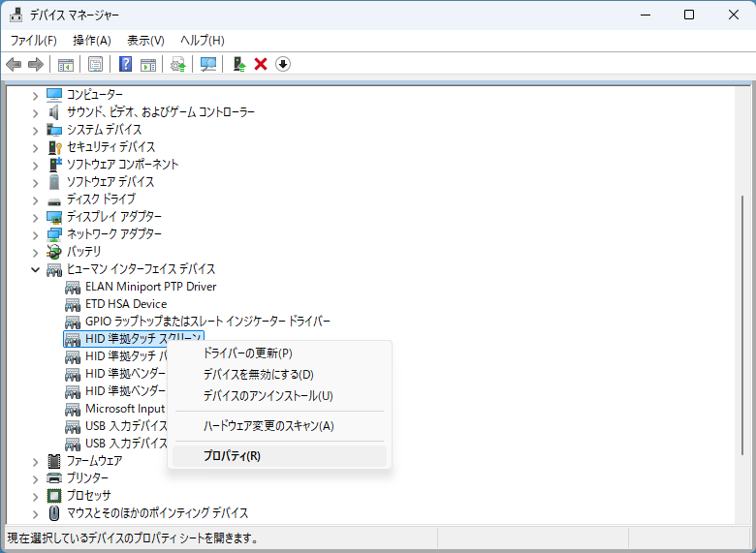Click the Enable device green arrow icon
The width and height of the screenshot is (756, 553).
(x=239, y=64)
